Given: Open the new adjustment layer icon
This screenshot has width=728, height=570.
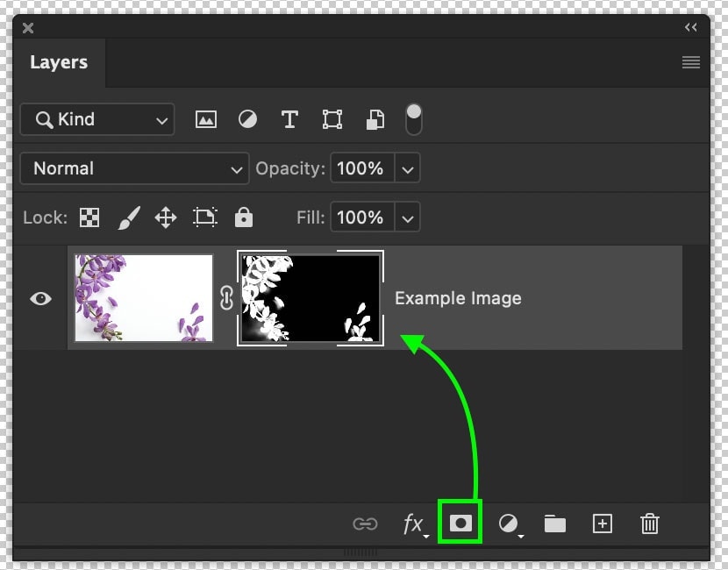Looking at the screenshot, I should pos(507,524).
